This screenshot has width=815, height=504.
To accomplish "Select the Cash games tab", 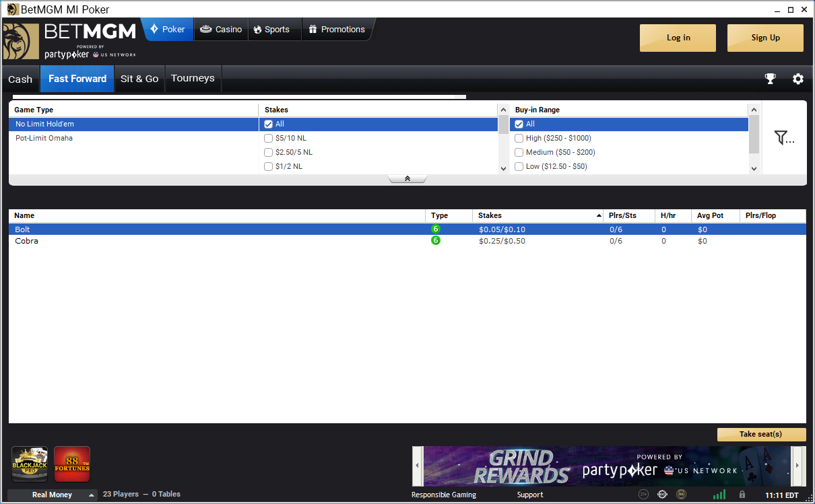I will pyautogui.click(x=20, y=79).
